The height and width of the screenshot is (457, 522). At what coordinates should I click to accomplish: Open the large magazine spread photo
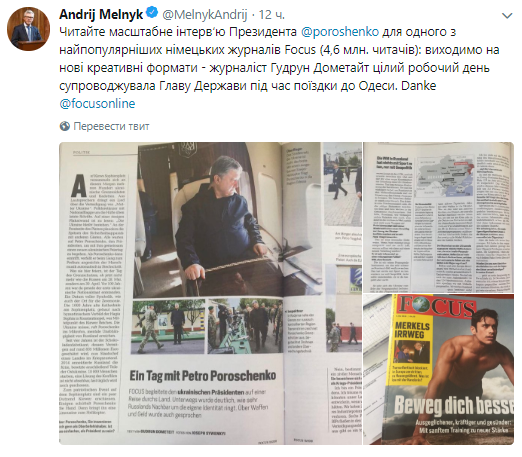tap(210, 293)
